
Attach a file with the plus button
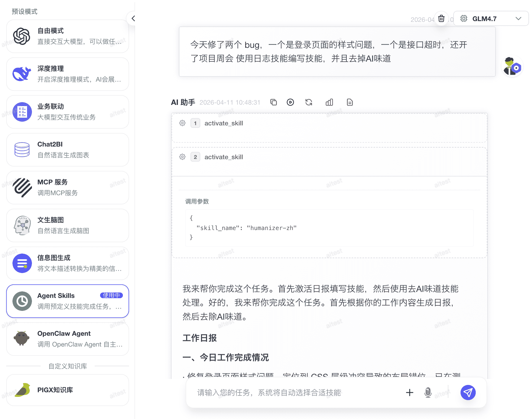[409, 393]
